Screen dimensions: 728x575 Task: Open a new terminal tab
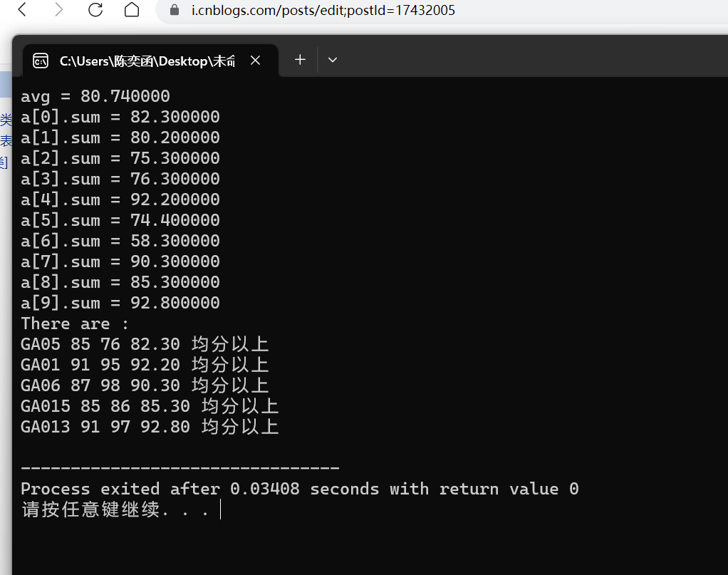[x=300, y=59]
